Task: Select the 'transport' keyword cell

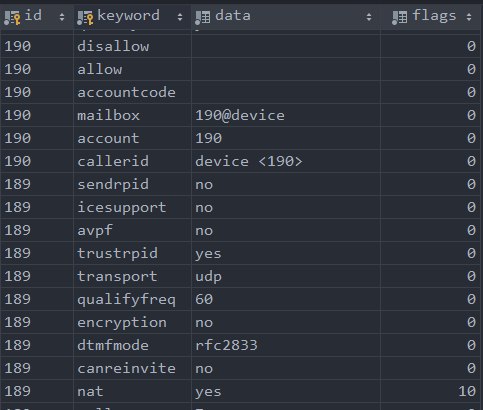Action: pyautogui.click(x=132, y=276)
